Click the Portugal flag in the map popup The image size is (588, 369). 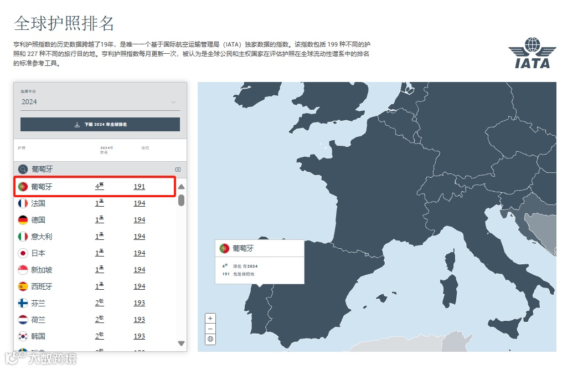coord(224,248)
